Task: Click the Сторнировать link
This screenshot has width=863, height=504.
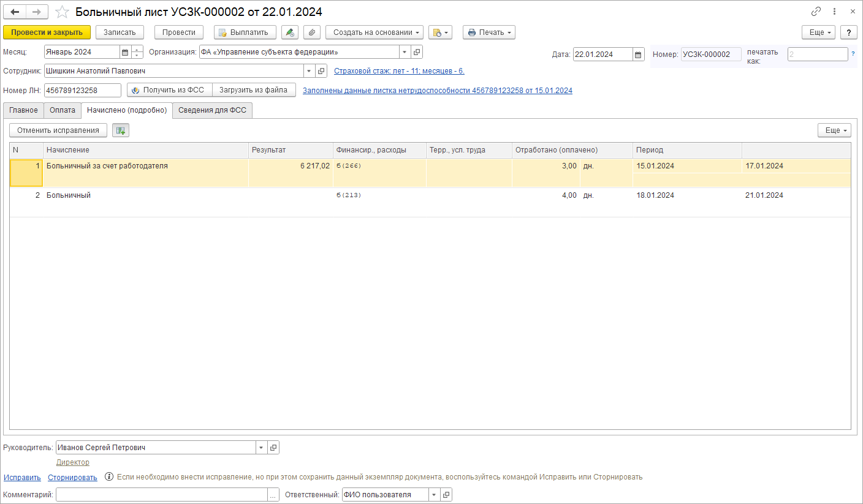Action: [72, 477]
